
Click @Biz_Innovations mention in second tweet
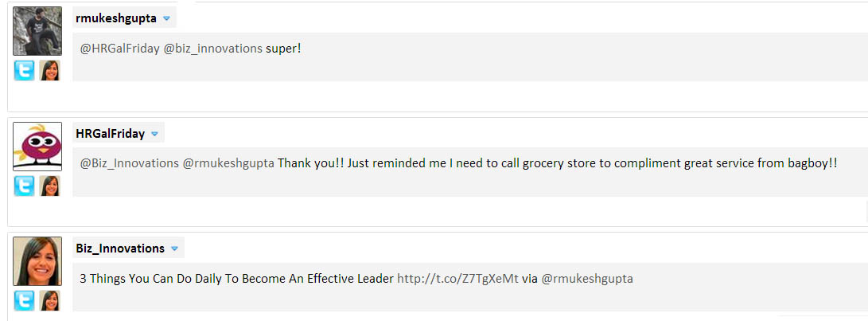click(x=130, y=163)
